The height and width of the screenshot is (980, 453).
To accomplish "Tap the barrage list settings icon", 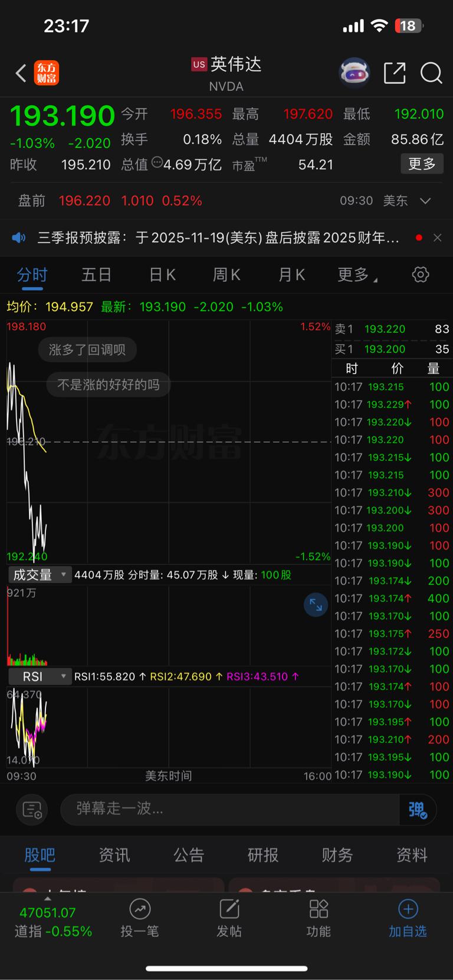I will pyautogui.click(x=32, y=810).
